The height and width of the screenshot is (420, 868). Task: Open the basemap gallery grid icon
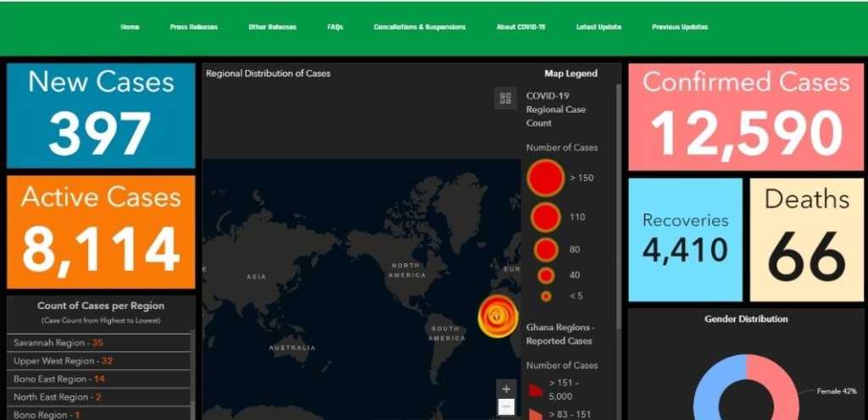(x=505, y=98)
